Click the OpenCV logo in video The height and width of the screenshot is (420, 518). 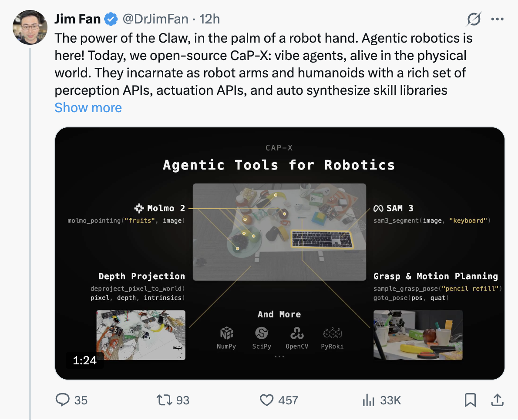(x=297, y=334)
